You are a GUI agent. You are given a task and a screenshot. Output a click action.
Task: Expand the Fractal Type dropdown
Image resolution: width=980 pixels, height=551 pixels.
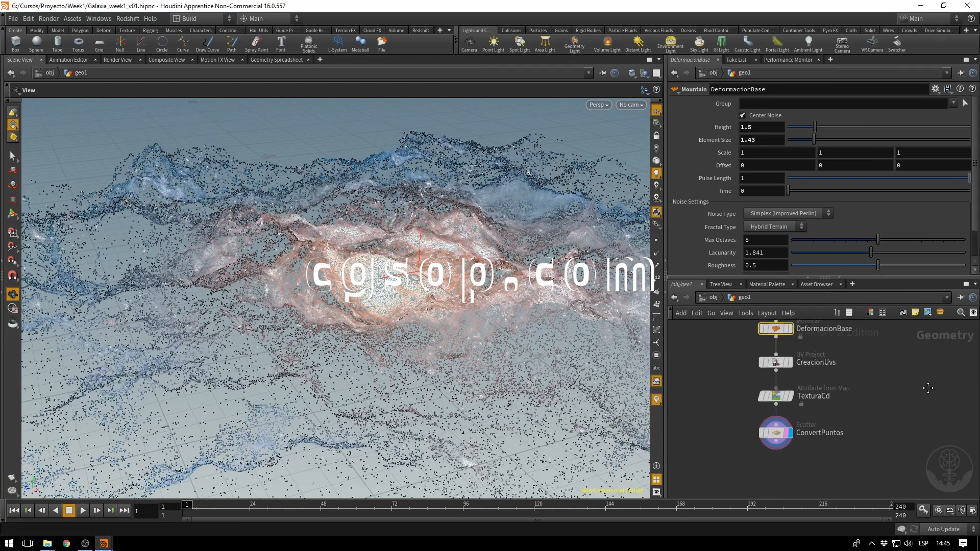pos(774,227)
